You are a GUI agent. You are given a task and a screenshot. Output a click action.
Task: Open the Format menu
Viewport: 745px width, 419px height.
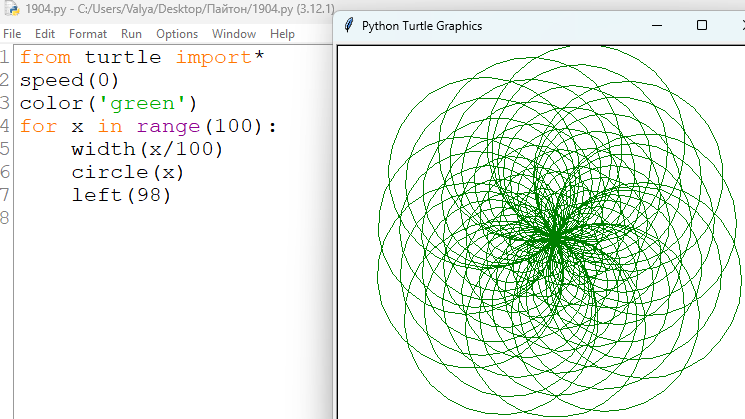88,34
